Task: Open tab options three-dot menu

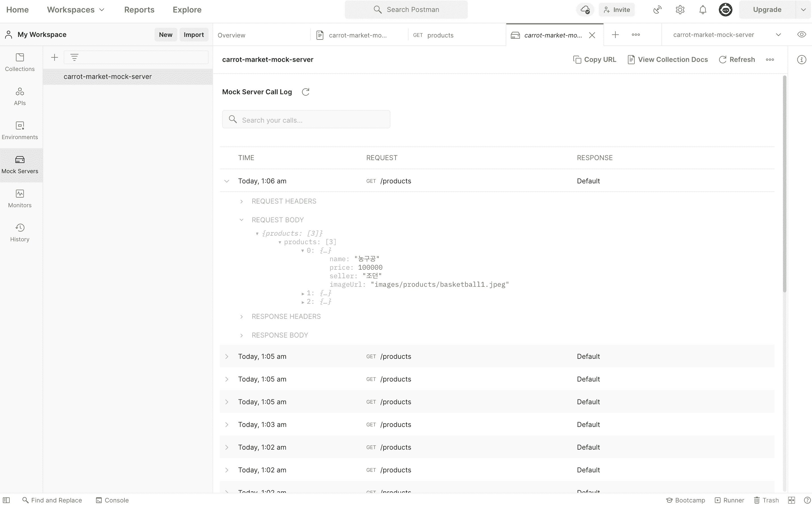Action: 636,35
